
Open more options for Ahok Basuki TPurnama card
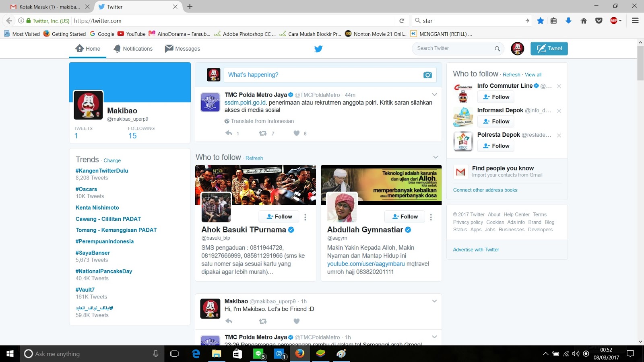[305, 217]
